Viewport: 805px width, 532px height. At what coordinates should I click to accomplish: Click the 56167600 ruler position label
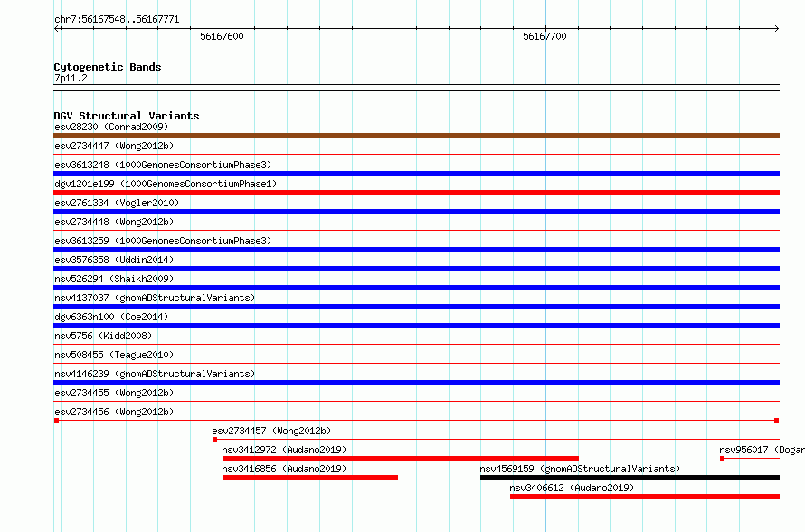click(x=222, y=36)
